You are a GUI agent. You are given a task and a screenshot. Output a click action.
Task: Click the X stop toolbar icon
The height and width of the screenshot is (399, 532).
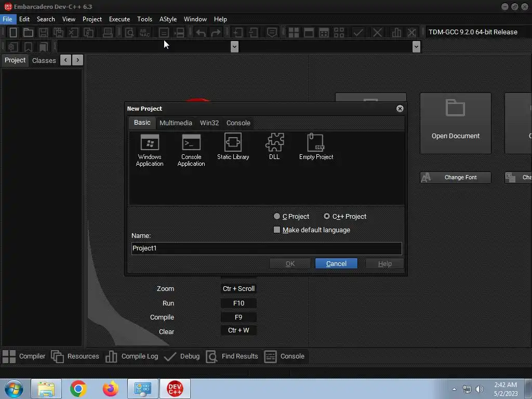pyautogui.click(x=377, y=32)
